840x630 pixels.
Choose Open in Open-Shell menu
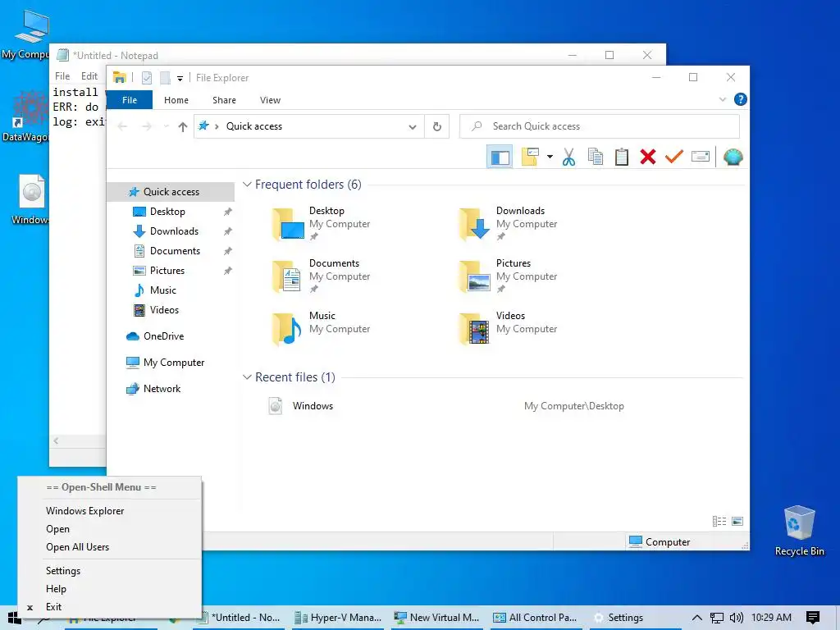click(58, 529)
